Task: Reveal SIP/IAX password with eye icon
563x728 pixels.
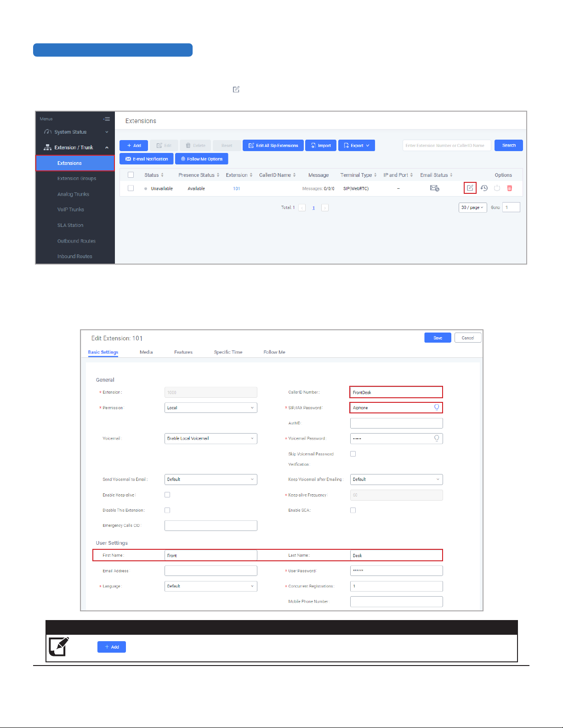Action: click(437, 407)
